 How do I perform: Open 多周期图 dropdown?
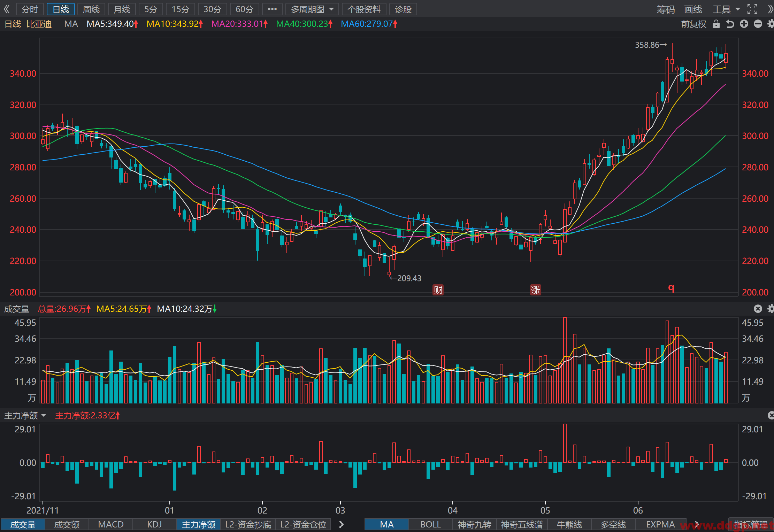[312, 9]
